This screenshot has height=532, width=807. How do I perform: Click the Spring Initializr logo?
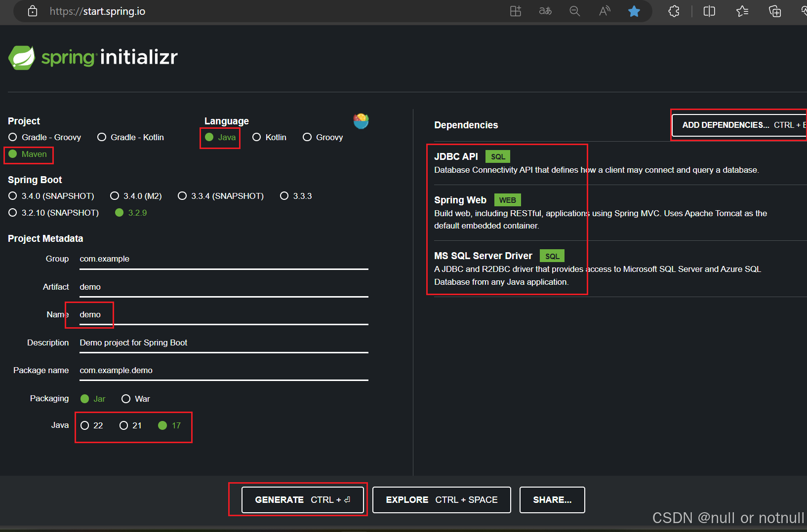click(x=93, y=58)
